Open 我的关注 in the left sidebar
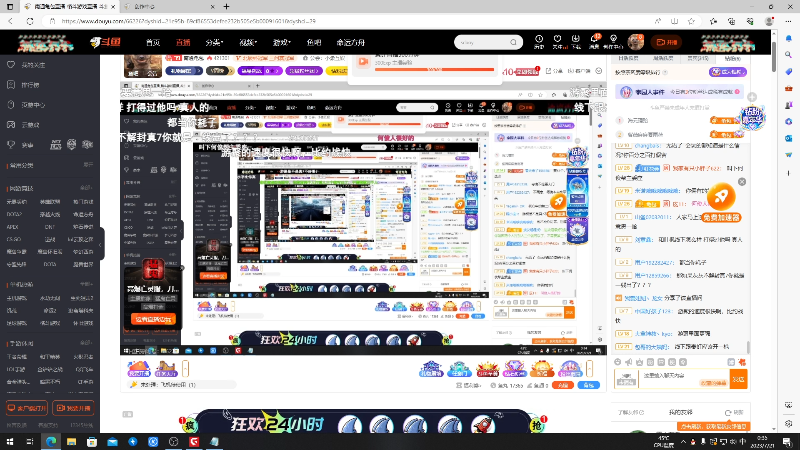 coord(33,65)
